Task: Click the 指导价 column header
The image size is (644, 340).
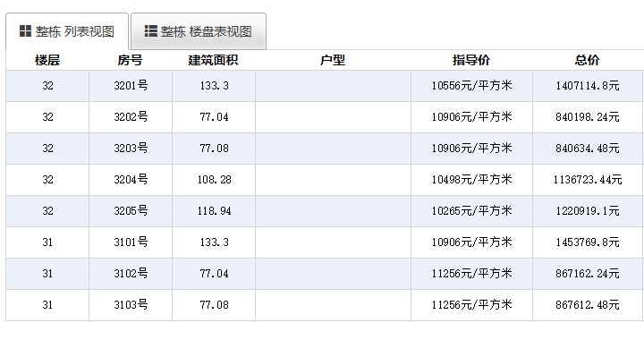Action: (471, 60)
